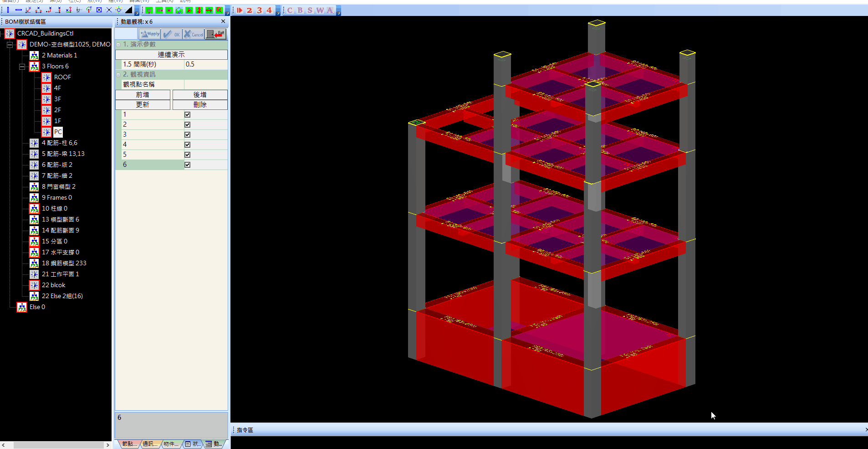Click the green rotate view icon

(x=179, y=10)
